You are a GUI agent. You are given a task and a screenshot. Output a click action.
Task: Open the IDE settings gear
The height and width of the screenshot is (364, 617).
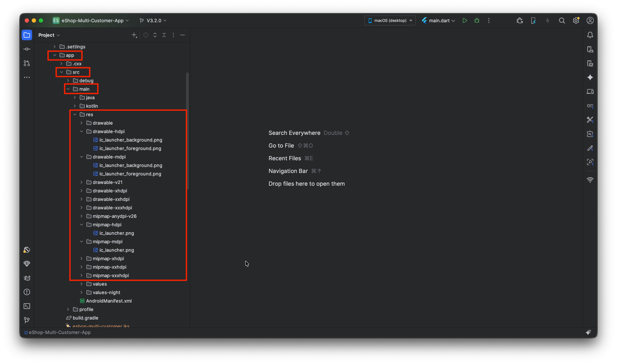576,20
